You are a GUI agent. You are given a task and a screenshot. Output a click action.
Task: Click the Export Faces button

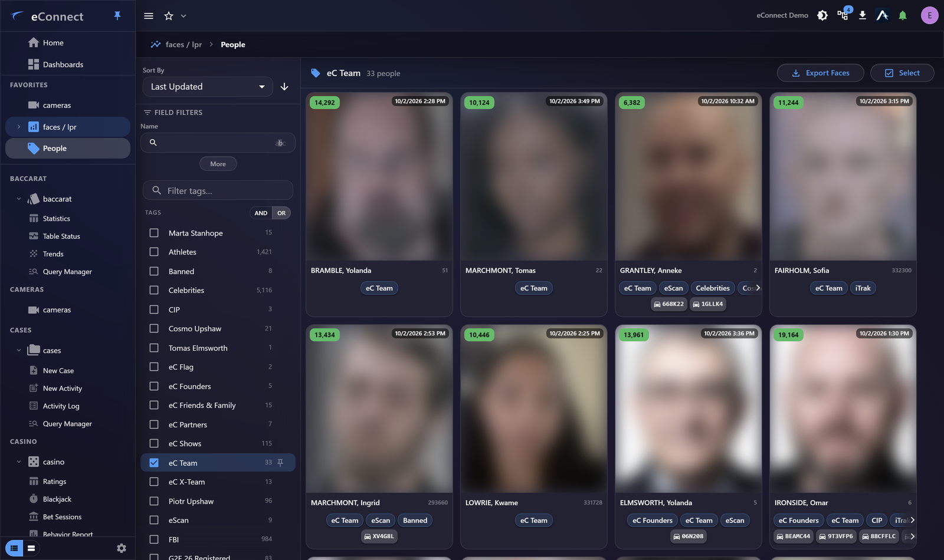pos(821,73)
